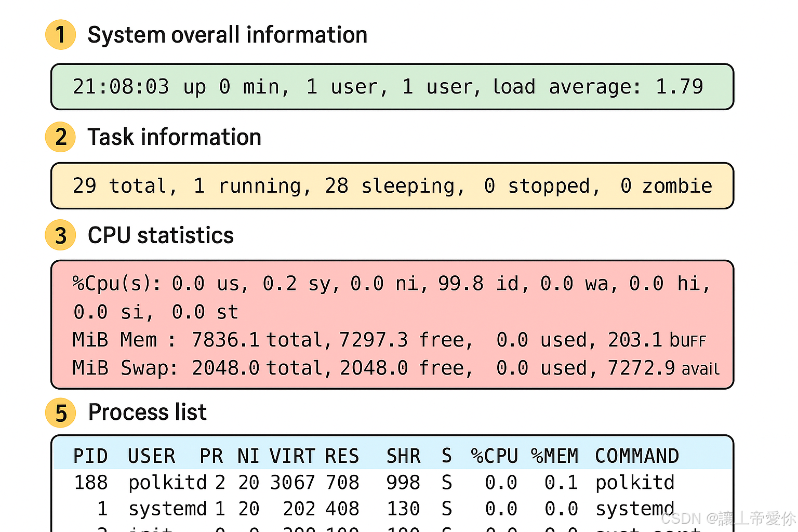Click polkitd in the COMMAND column
Screen dimensions: 798x532
635,483
